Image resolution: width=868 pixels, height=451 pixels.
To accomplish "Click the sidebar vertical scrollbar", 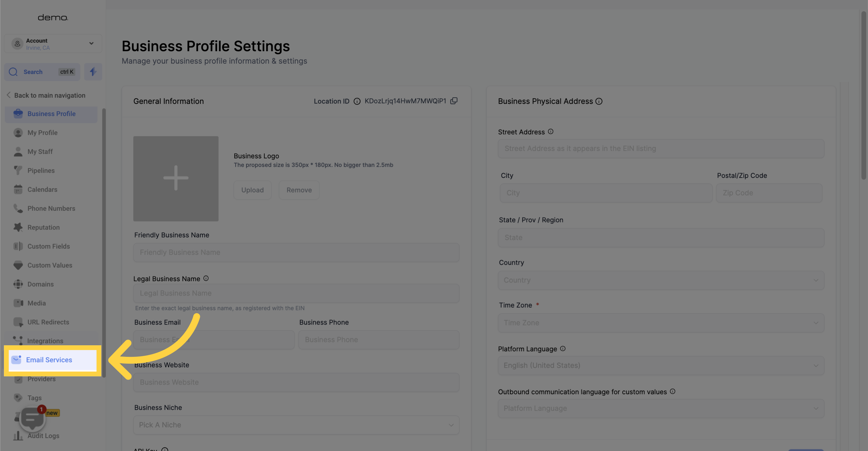I will [104, 243].
